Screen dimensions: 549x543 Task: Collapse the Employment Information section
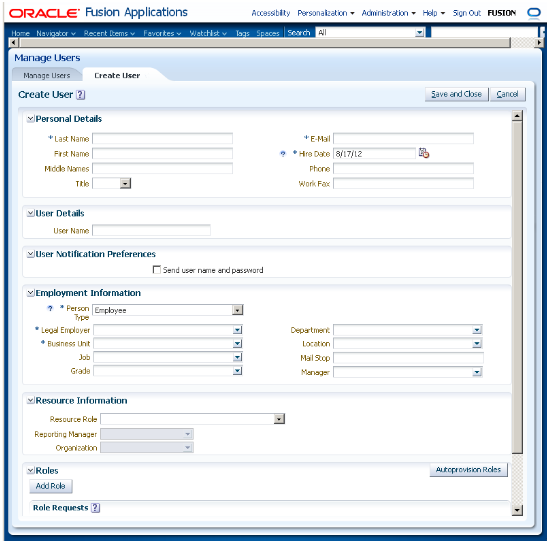pos(31,293)
